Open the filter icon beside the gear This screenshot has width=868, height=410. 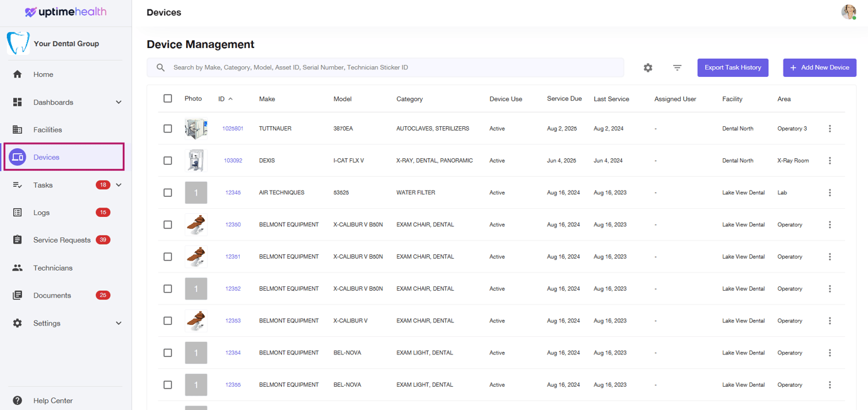click(677, 67)
